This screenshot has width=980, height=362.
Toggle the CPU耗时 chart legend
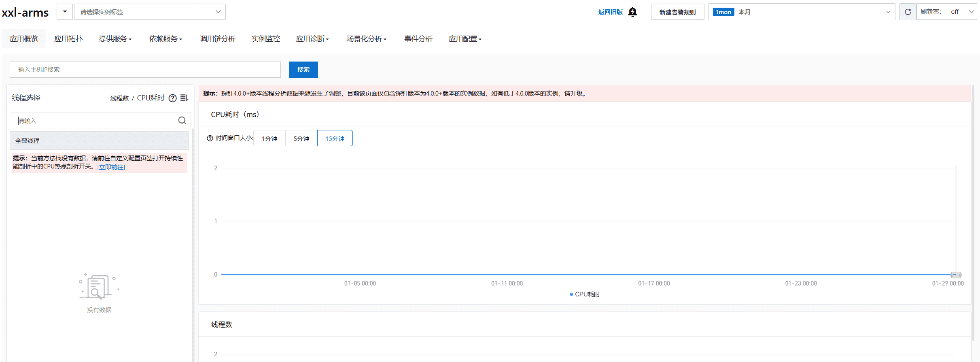pos(585,294)
